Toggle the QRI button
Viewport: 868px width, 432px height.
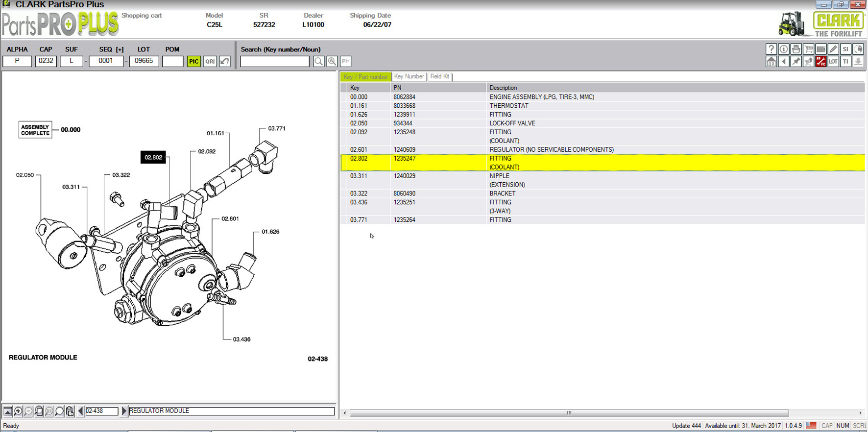click(x=210, y=61)
